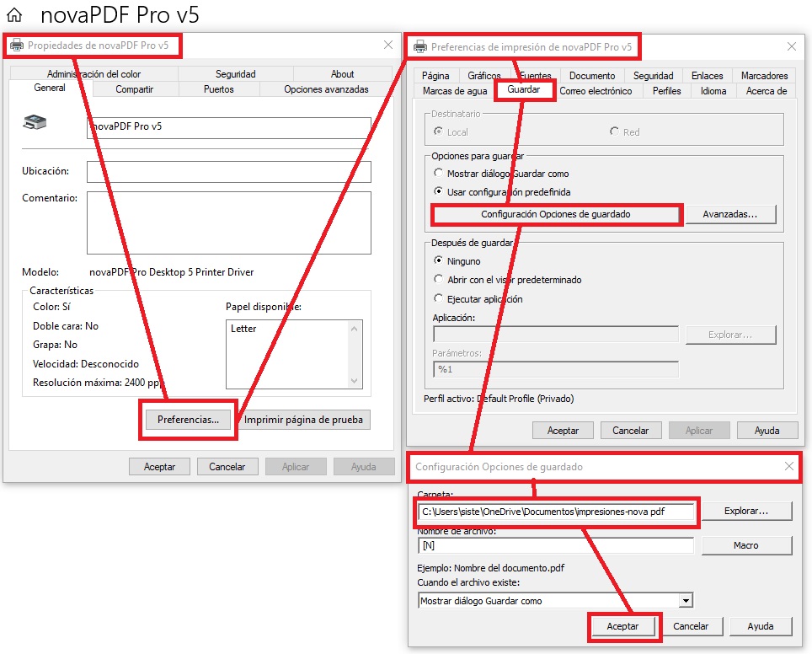Screen dimensions: 812x654
Task: Switch to the Documento tab
Action: tap(592, 76)
